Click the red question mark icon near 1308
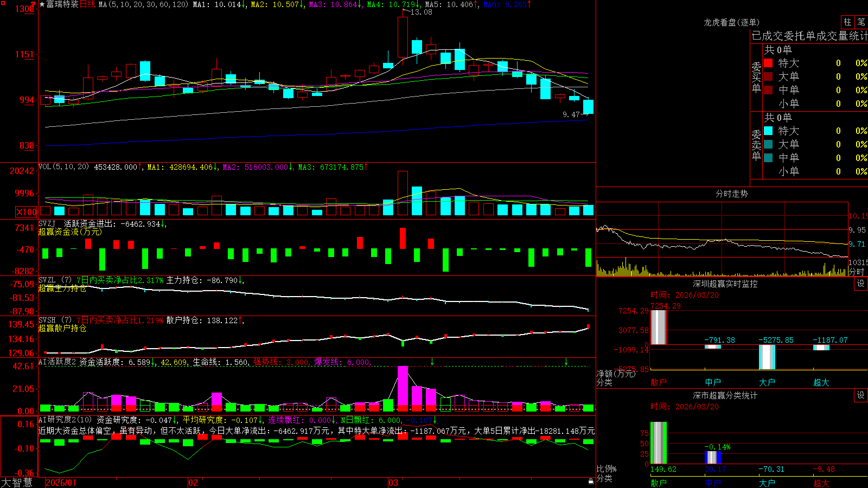 [x=34, y=5]
